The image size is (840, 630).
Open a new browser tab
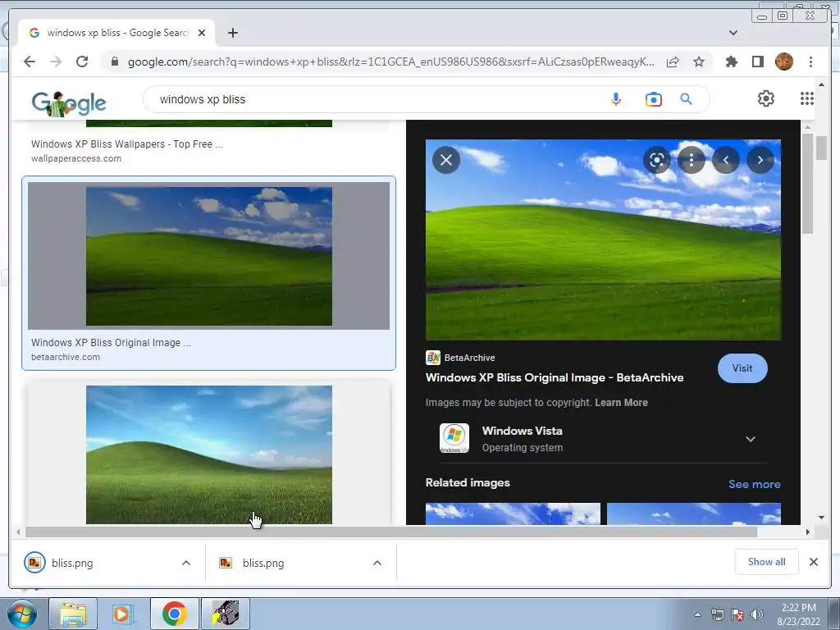[232, 33]
